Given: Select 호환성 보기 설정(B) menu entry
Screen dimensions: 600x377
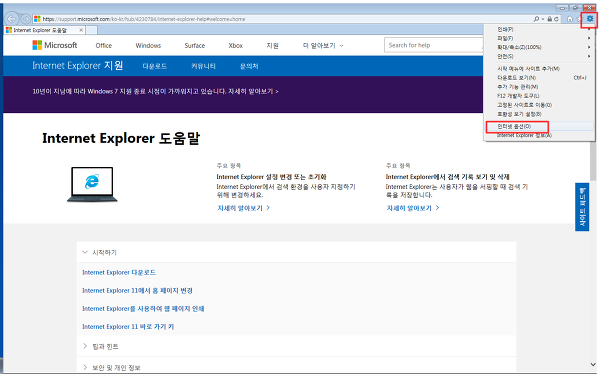Looking at the screenshot, I should tap(539, 114).
